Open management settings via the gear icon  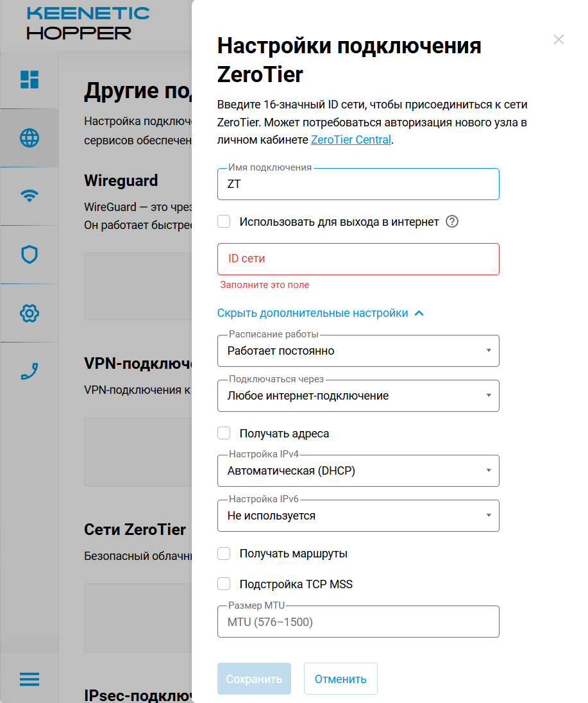click(x=29, y=314)
